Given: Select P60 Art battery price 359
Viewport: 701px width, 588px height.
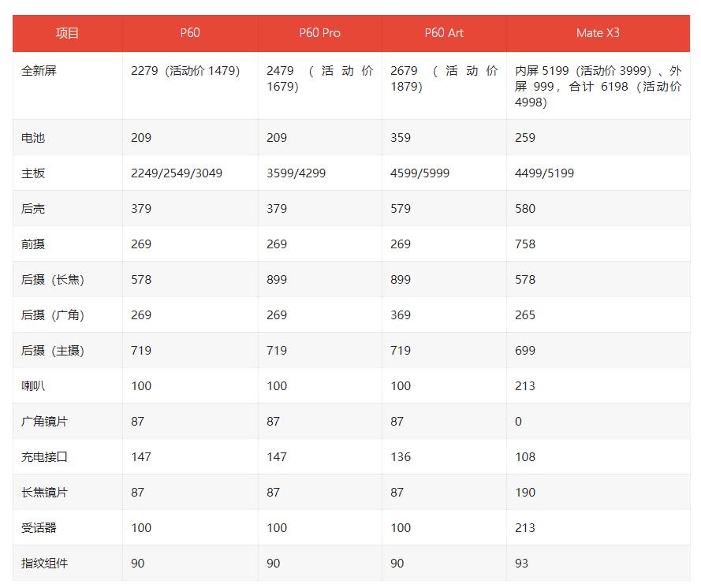Looking at the screenshot, I should (401, 138).
